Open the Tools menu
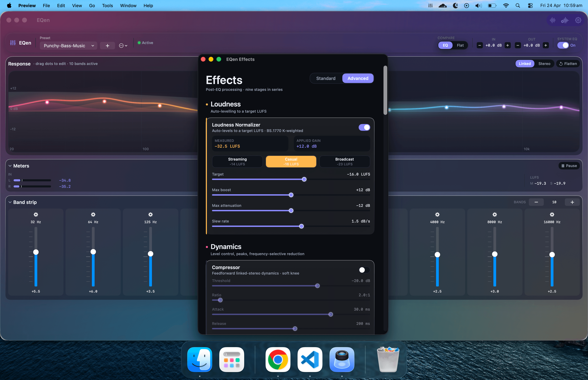The height and width of the screenshot is (380, 588). (107, 5)
